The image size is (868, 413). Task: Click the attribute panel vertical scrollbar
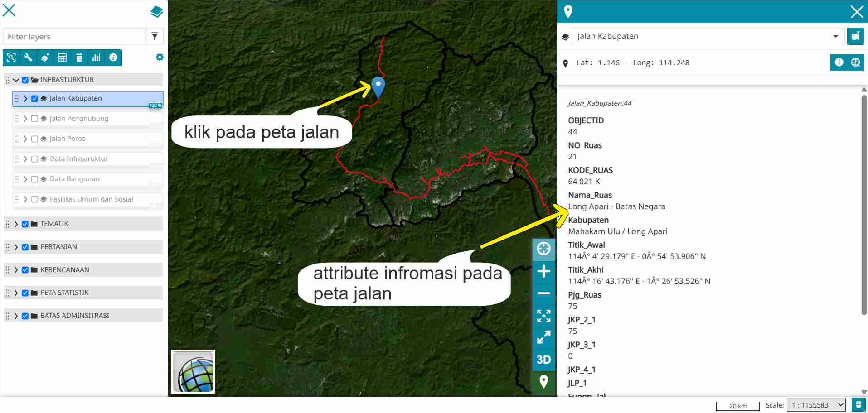pos(863,204)
